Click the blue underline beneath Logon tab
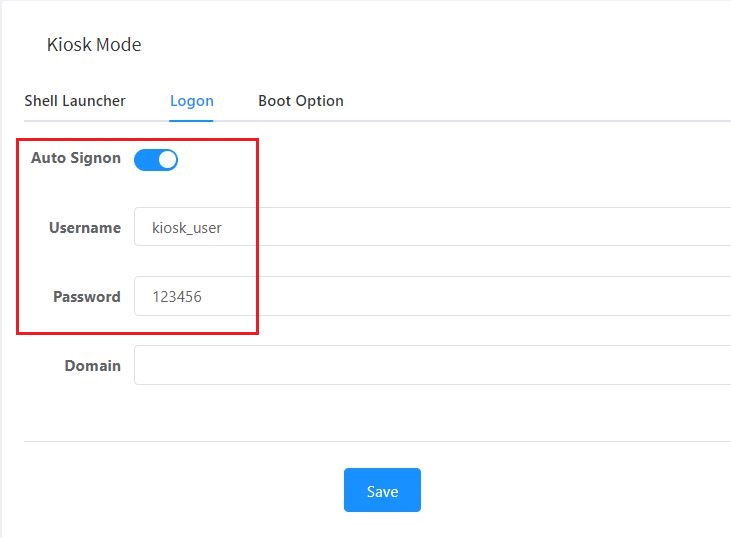Viewport: 731px width, 538px height. pos(191,120)
